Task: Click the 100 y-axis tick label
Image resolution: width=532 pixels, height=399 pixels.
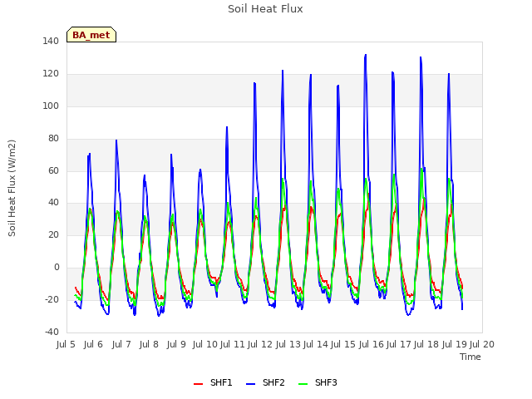Action: pyautogui.click(x=51, y=106)
